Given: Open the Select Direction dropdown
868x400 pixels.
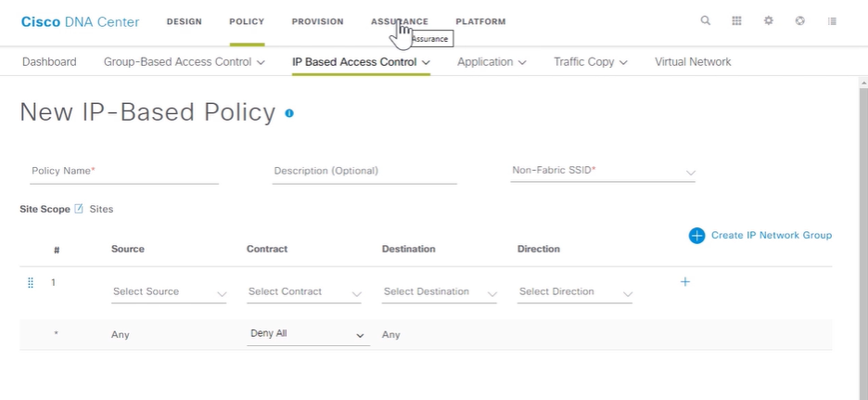Looking at the screenshot, I should click(575, 292).
